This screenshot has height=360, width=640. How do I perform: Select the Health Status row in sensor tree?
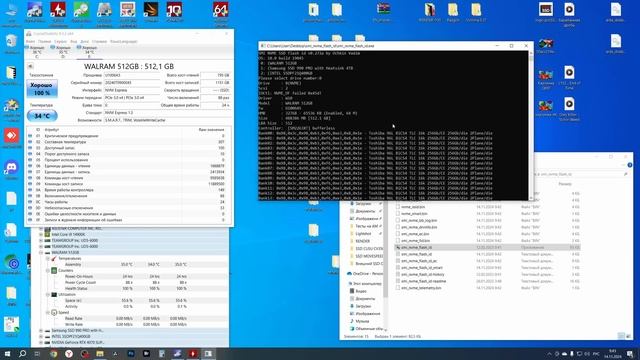tap(130, 289)
